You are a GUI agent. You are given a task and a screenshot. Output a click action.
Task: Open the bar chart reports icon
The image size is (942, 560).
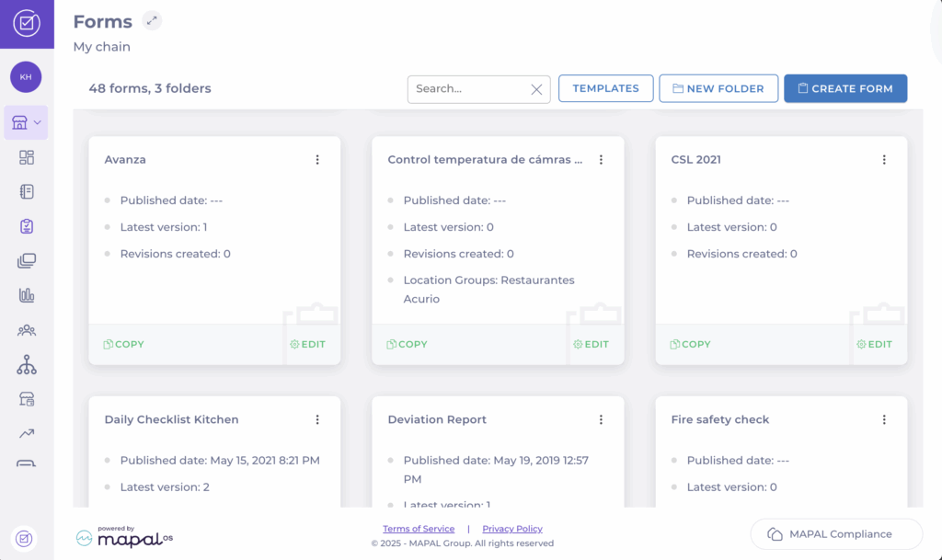pyautogui.click(x=27, y=295)
